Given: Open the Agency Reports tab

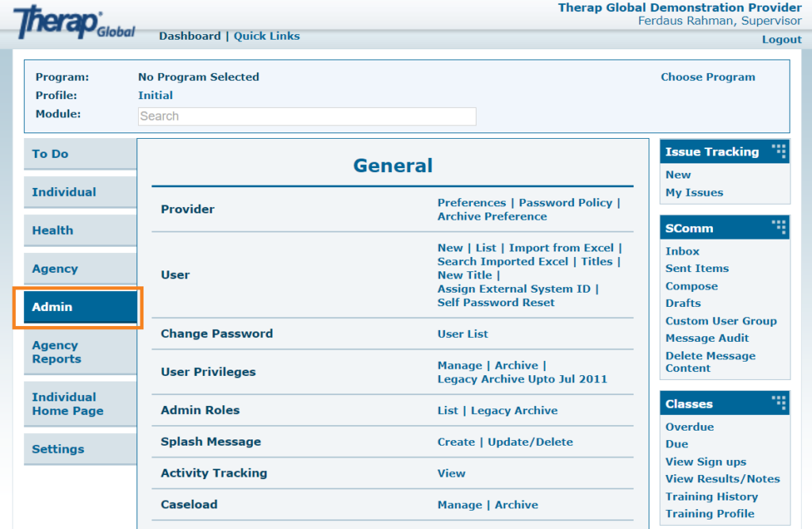Looking at the screenshot, I should [x=80, y=352].
